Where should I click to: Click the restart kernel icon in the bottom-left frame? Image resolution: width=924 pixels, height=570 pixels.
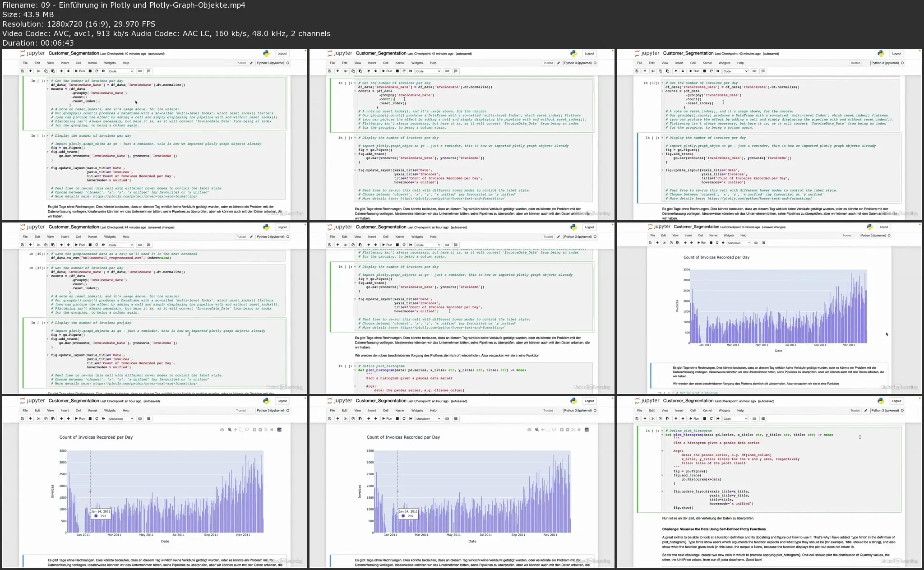click(x=97, y=418)
